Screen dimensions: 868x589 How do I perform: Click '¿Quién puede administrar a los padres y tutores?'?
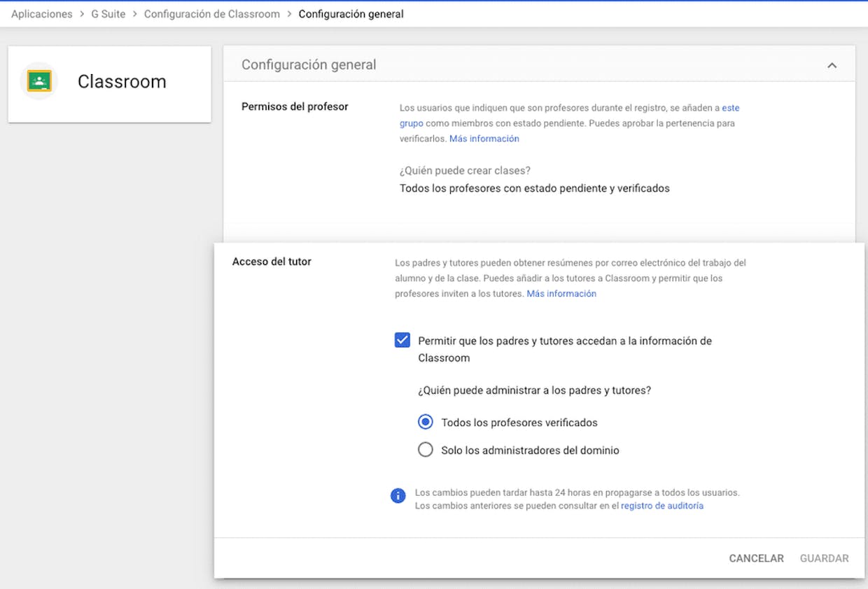coord(535,390)
